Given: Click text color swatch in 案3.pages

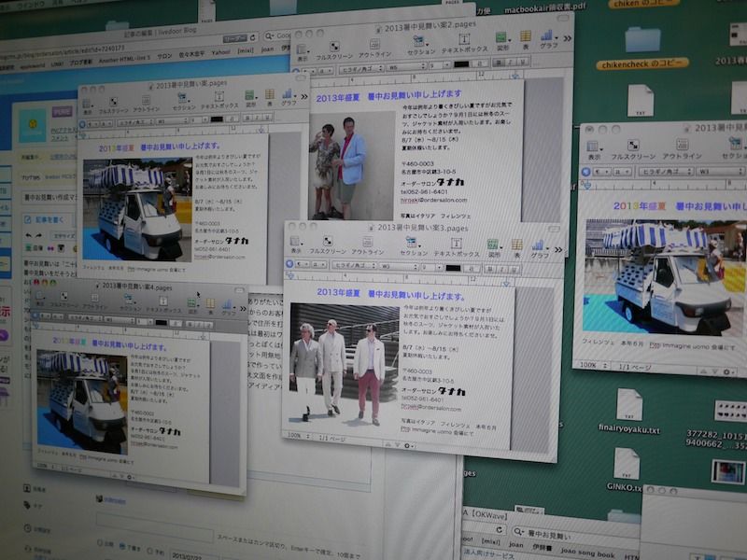Looking at the screenshot, I should (x=453, y=268).
